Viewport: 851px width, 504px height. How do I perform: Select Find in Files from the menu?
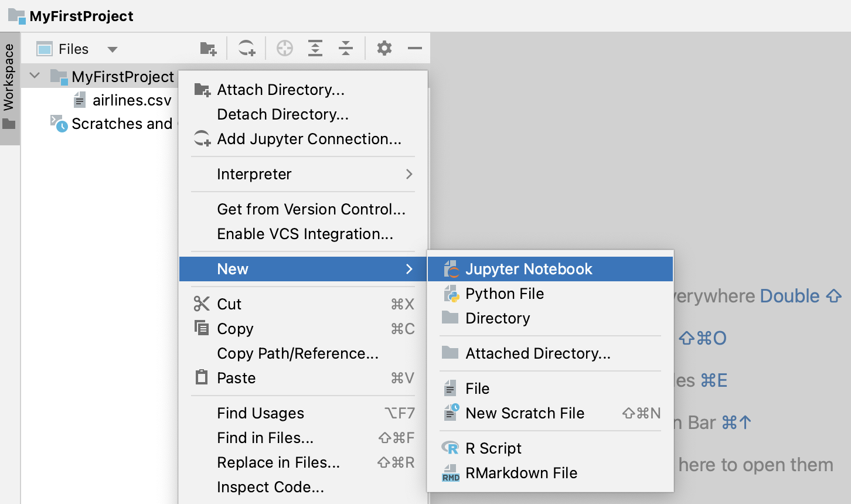click(x=265, y=438)
